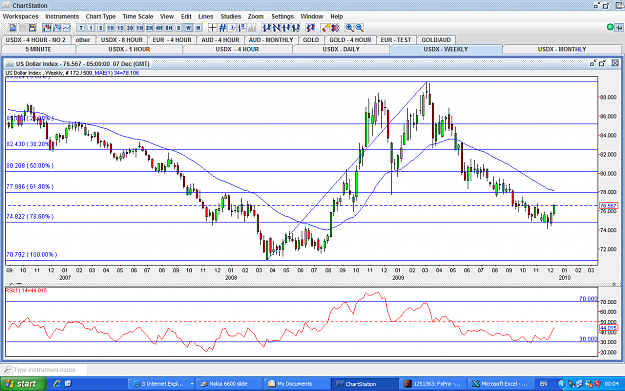This screenshot has width=625, height=391.
Task: Select the 10 minute timeframe button
Action: point(110,28)
